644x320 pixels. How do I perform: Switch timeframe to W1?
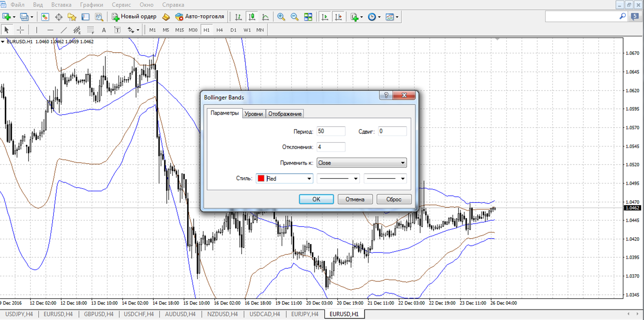(x=247, y=30)
